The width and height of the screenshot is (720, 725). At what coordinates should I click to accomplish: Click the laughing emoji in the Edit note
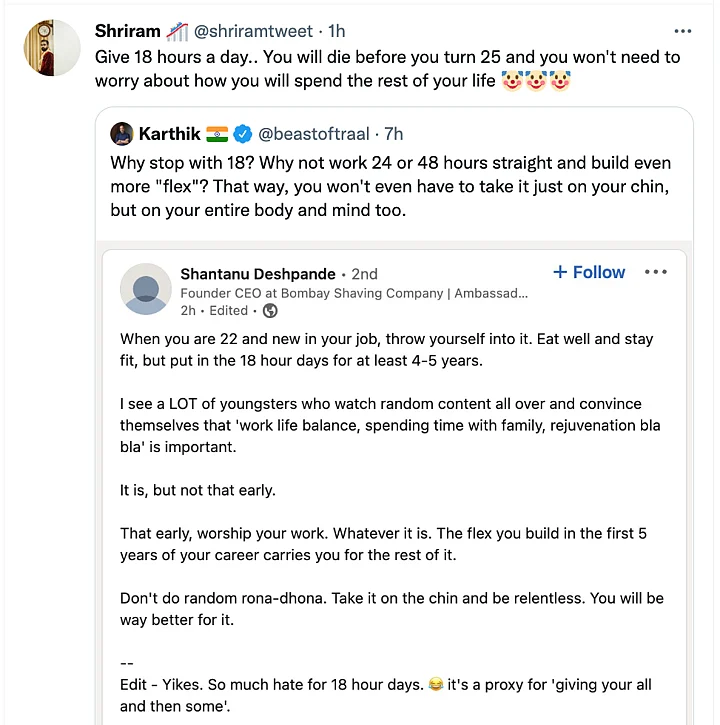click(x=435, y=684)
